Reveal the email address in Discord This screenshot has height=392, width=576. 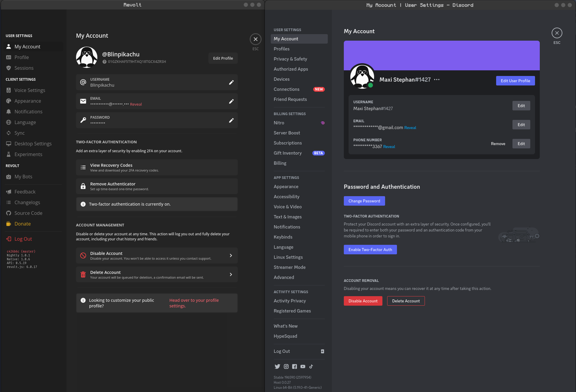click(410, 128)
